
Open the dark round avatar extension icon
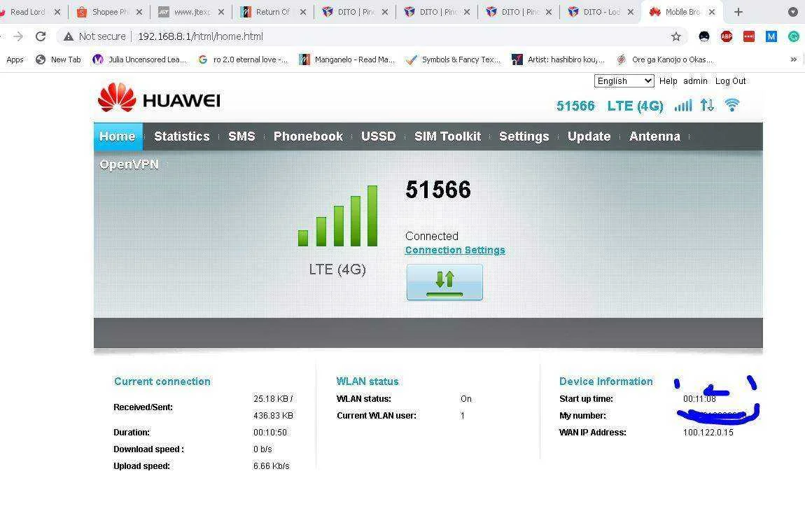(x=704, y=36)
